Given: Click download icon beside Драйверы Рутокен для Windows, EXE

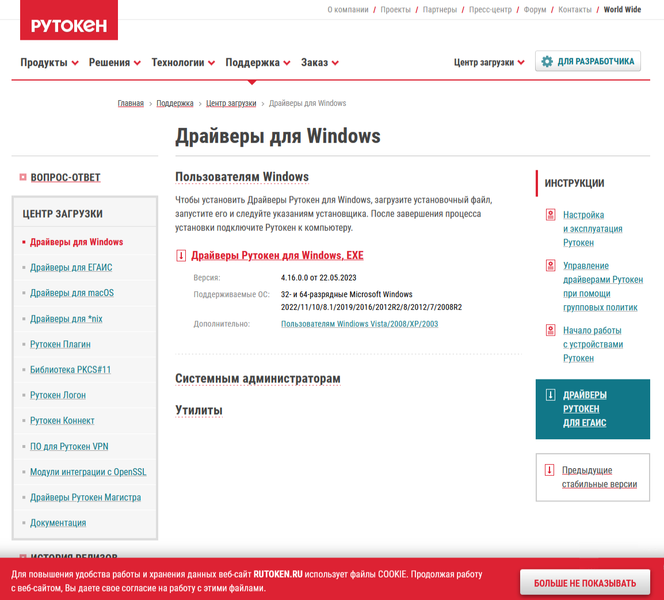Looking at the screenshot, I should click(181, 256).
